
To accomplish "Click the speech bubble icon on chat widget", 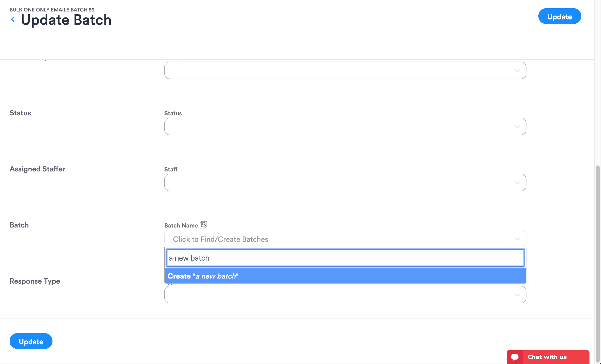I will (515, 357).
